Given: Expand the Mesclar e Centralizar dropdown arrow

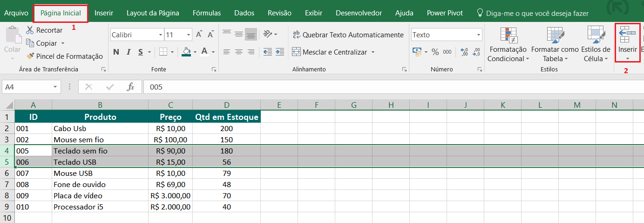Looking at the screenshot, I should click(x=373, y=52).
